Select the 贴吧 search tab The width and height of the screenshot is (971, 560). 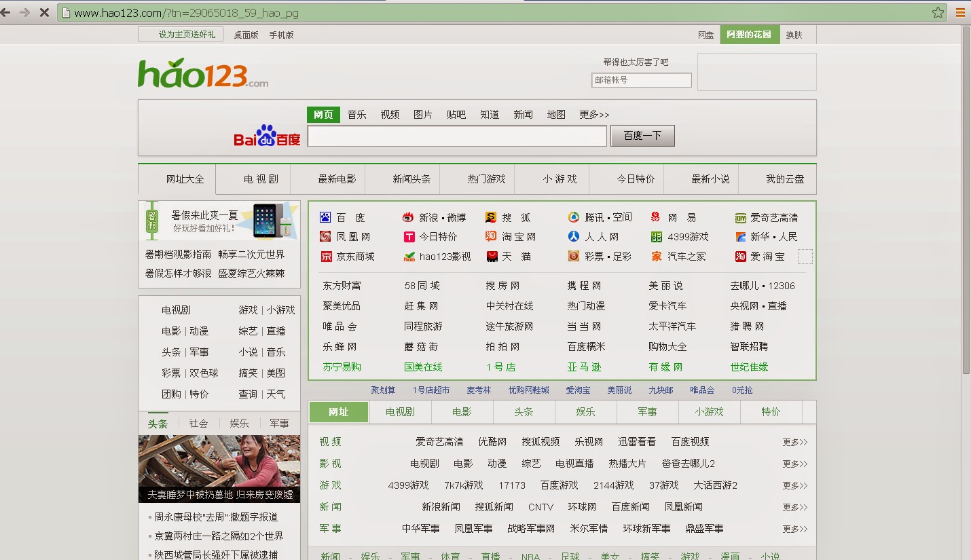pyautogui.click(x=456, y=115)
